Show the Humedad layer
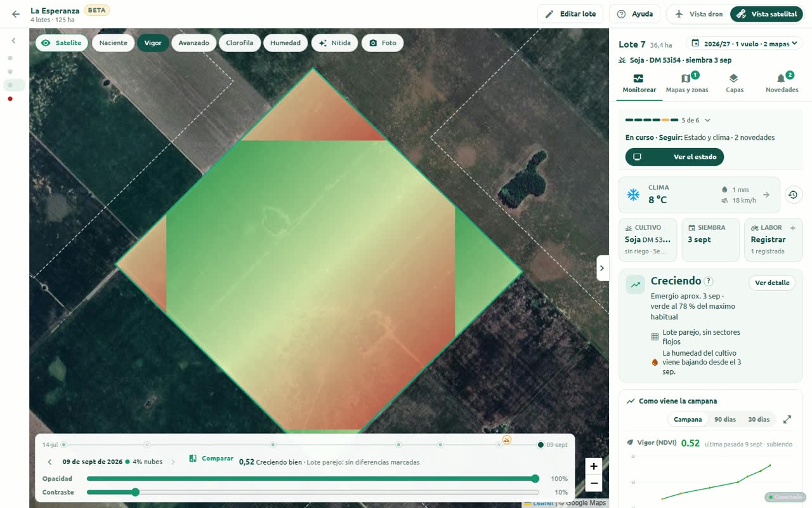 285,43
